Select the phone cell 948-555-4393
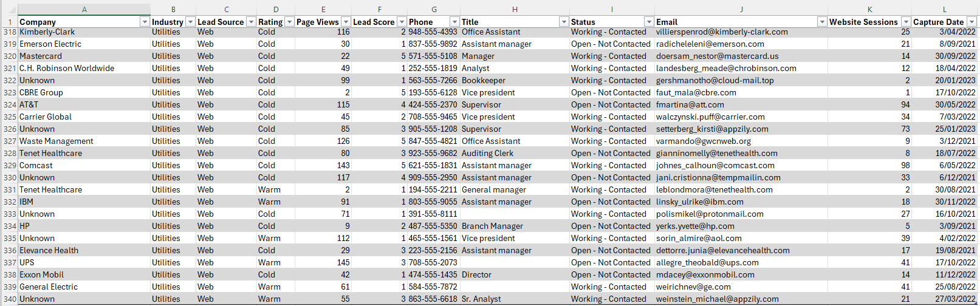This screenshot has height=306, width=980. pyautogui.click(x=434, y=32)
